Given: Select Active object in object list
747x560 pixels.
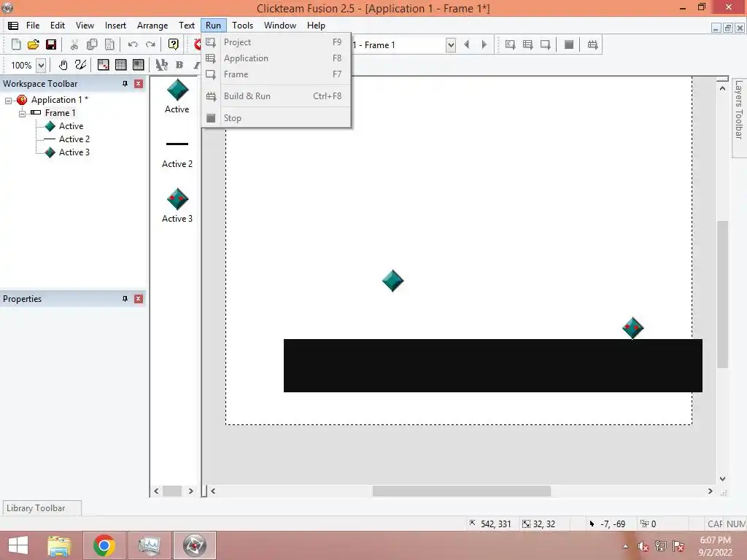Looking at the screenshot, I should [x=177, y=96].
